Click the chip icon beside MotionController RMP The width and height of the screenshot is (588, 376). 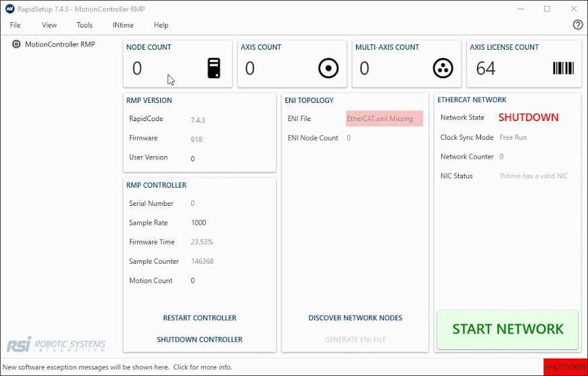tap(16, 44)
